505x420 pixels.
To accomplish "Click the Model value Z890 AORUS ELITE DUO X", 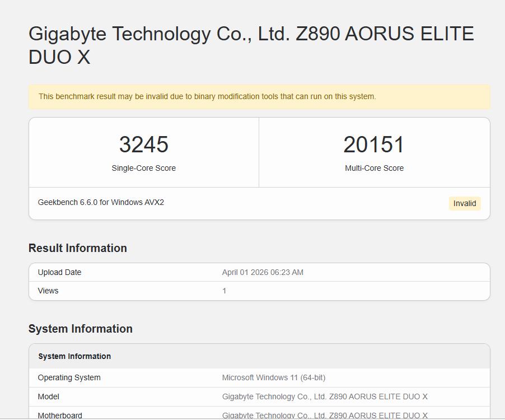I will coord(325,396).
